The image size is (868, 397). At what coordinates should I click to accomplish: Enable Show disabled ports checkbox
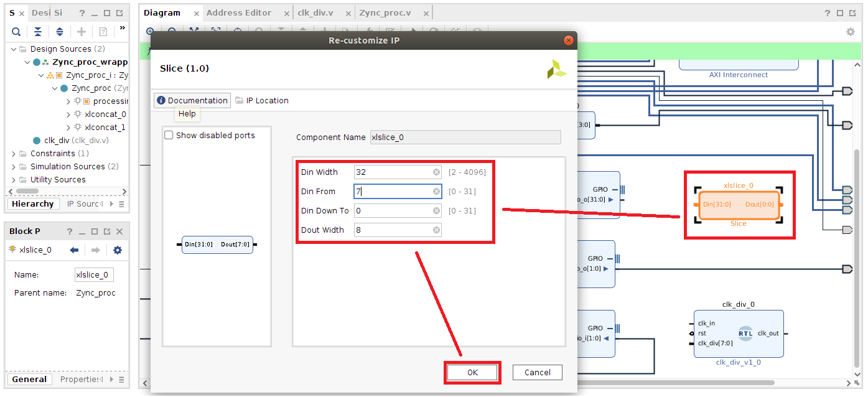(169, 135)
